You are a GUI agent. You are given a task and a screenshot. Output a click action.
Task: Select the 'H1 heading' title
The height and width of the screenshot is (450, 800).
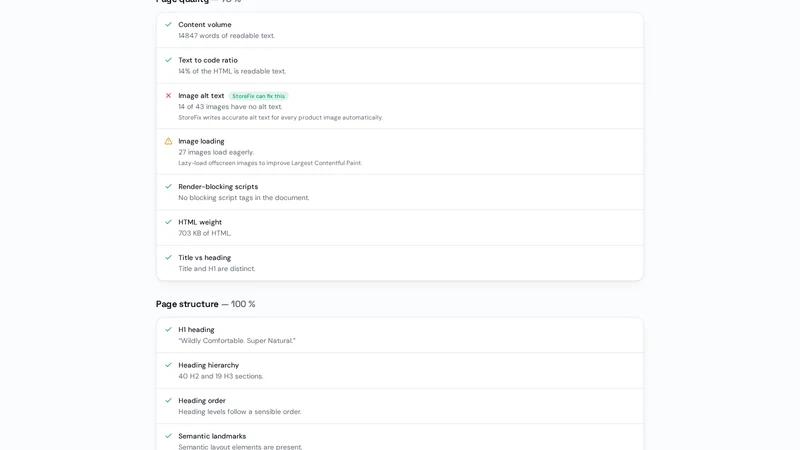point(196,330)
